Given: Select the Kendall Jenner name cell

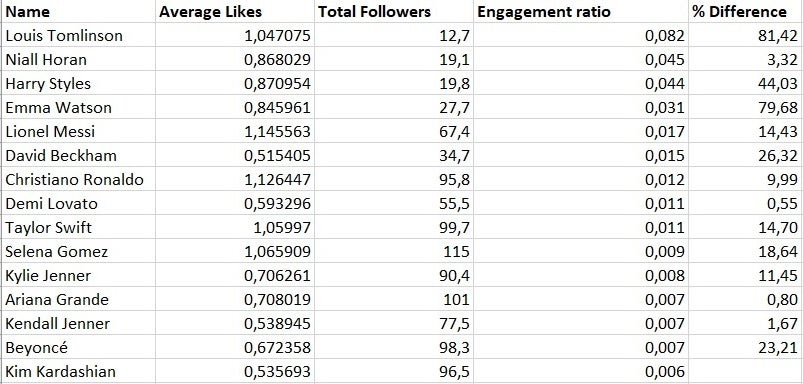Looking at the screenshot, I should [79, 324].
